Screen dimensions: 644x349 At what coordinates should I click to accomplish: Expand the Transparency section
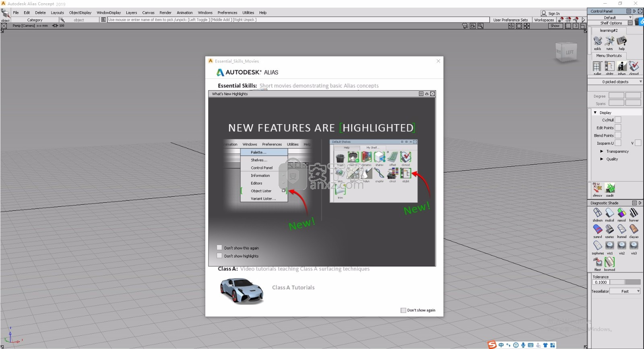click(602, 151)
